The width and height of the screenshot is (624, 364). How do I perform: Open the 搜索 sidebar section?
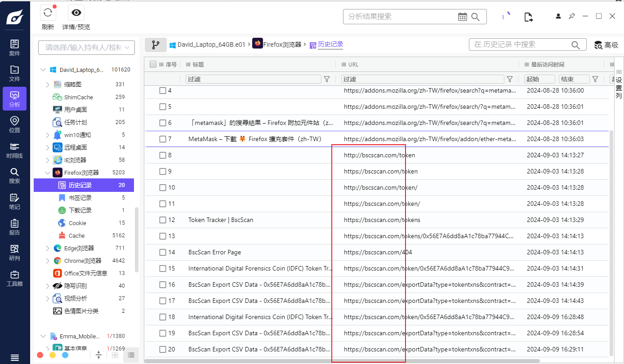pyautogui.click(x=14, y=175)
